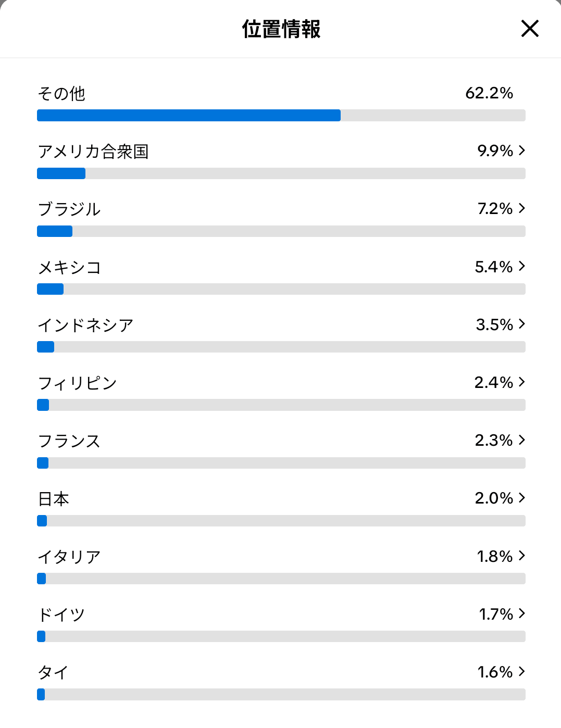Click the その他 progress bar
Screen dimensions: 561x728
point(281,115)
